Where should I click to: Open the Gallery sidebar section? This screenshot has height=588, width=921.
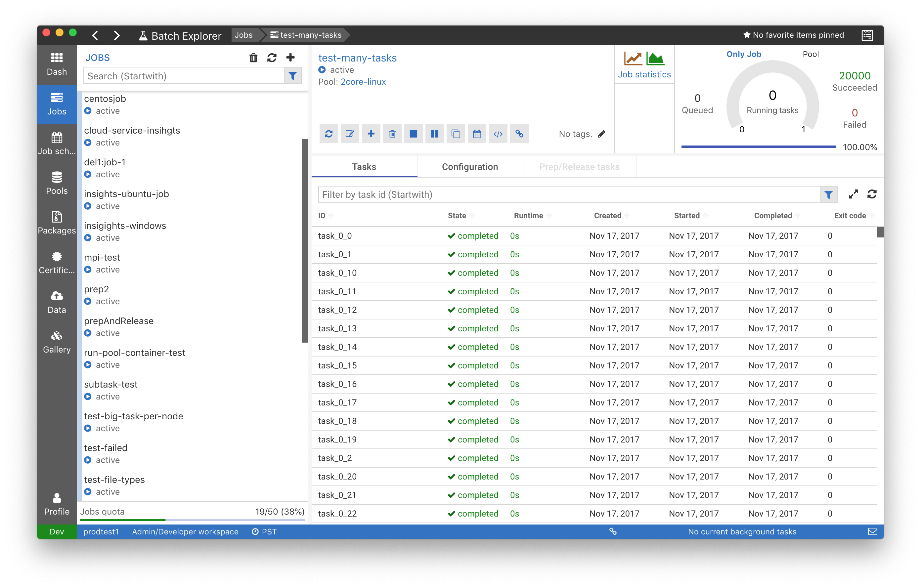tap(57, 342)
